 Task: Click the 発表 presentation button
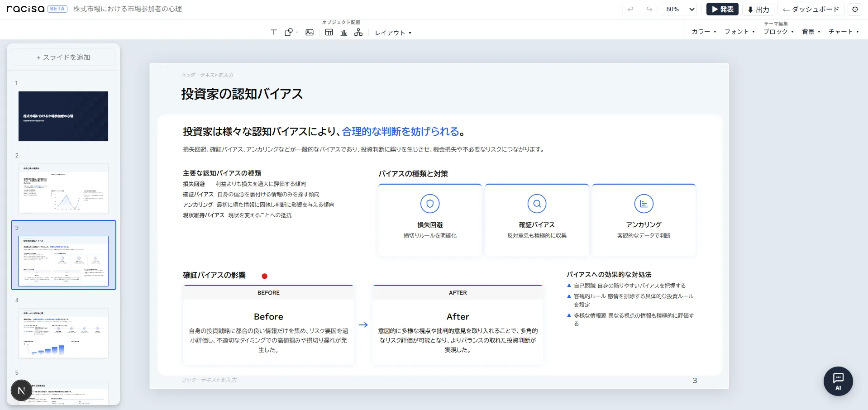[722, 9]
